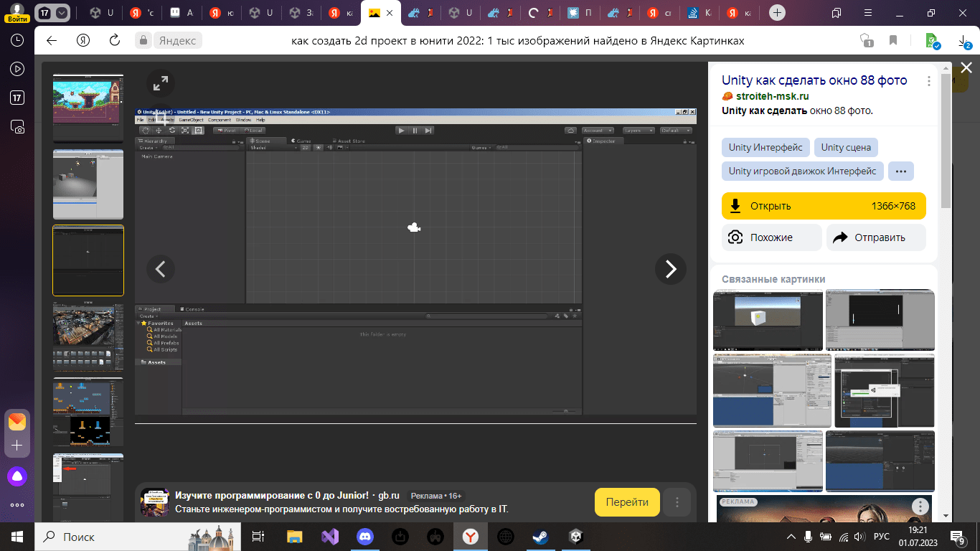980x551 pixels.
Task: Open ad options next to Перейти
Action: 677,502
